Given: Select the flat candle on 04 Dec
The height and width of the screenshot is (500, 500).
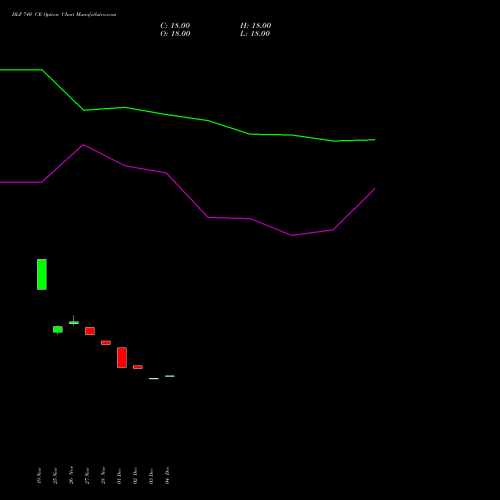Looking at the screenshot, I should (170, 376).
